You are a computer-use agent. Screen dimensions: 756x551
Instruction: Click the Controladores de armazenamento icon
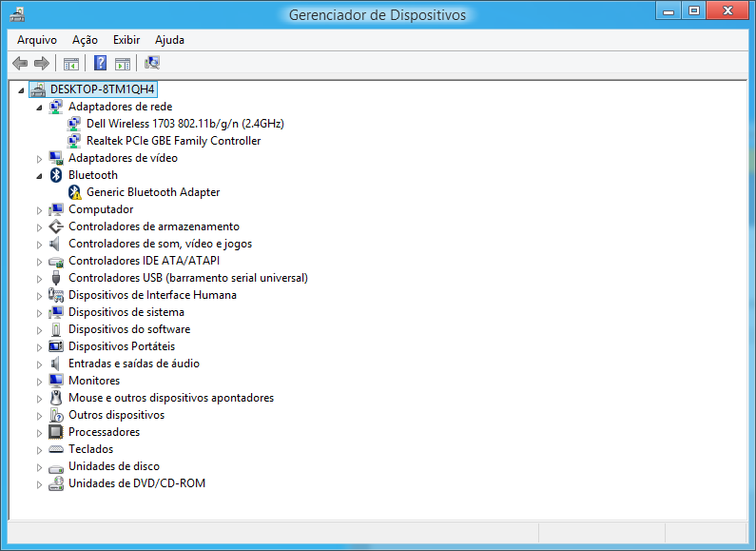[x=56, y=226]
